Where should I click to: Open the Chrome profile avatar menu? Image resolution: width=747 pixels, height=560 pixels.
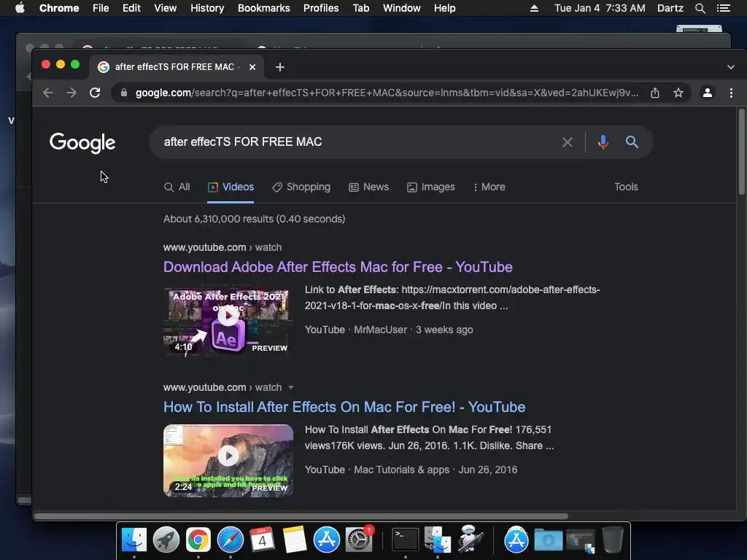pos(708,93)
